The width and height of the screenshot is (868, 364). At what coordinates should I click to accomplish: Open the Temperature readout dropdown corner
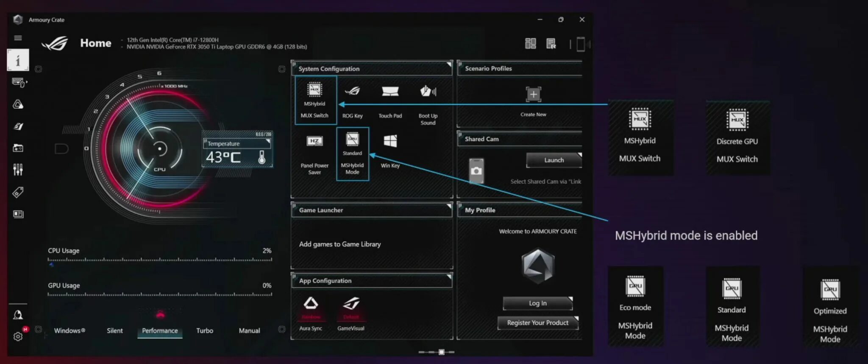[268, 141]
